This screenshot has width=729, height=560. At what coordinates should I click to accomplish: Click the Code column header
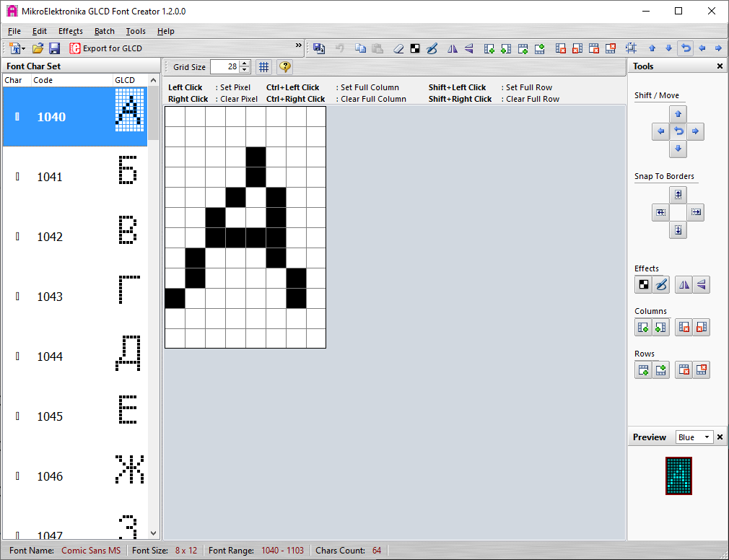[x=72, y=80]
